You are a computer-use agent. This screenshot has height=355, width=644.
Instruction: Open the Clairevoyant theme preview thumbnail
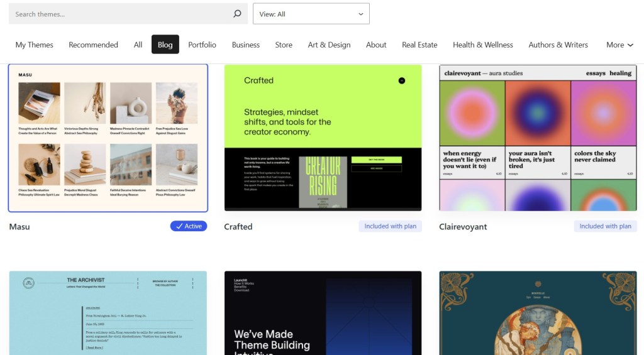coord(538,138)
